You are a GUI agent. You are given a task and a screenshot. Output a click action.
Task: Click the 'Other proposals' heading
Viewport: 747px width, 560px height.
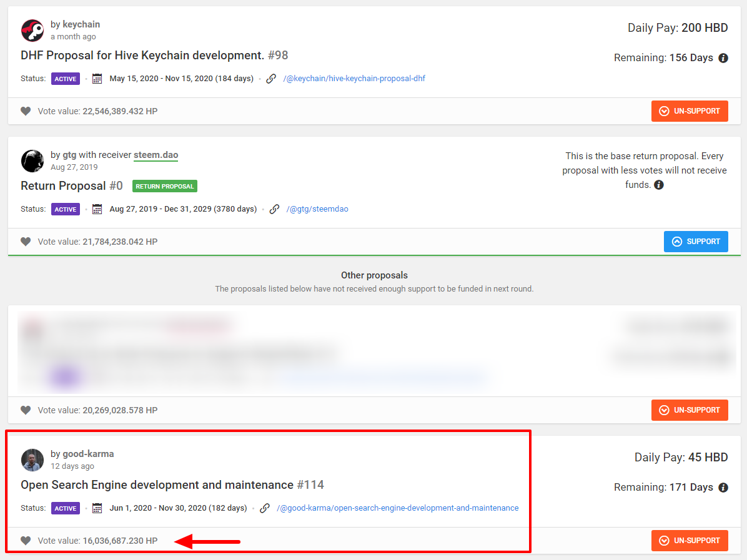pyautogui.click(x=374, y=275)
